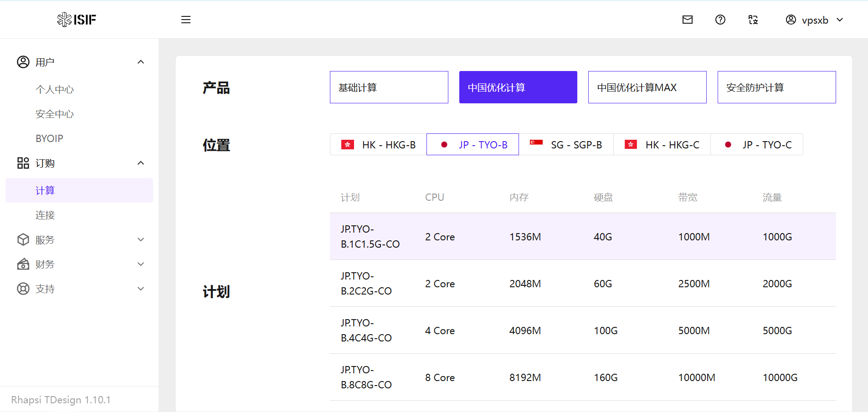
Task: Select the JP.TYO-B.4C4G-CO plan row
Action: (x=583, y=331)
